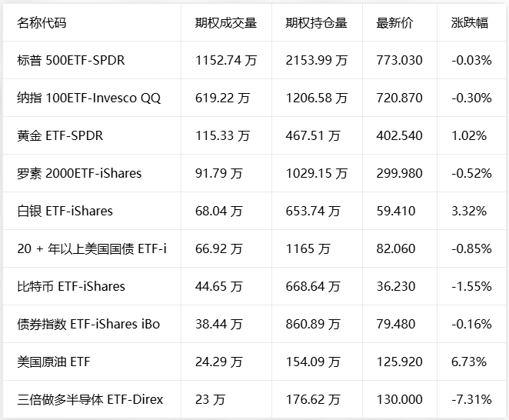Sort by 期权持仓量 column header
The image size is (509, 420).
coord(317,23)
